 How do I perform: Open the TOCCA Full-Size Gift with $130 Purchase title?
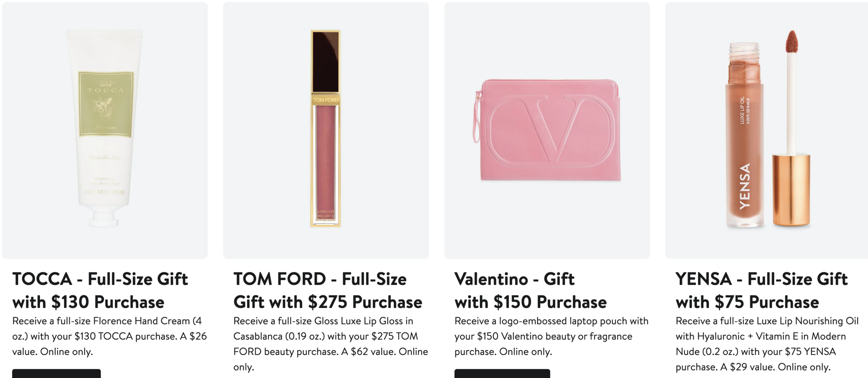[100, 290]
